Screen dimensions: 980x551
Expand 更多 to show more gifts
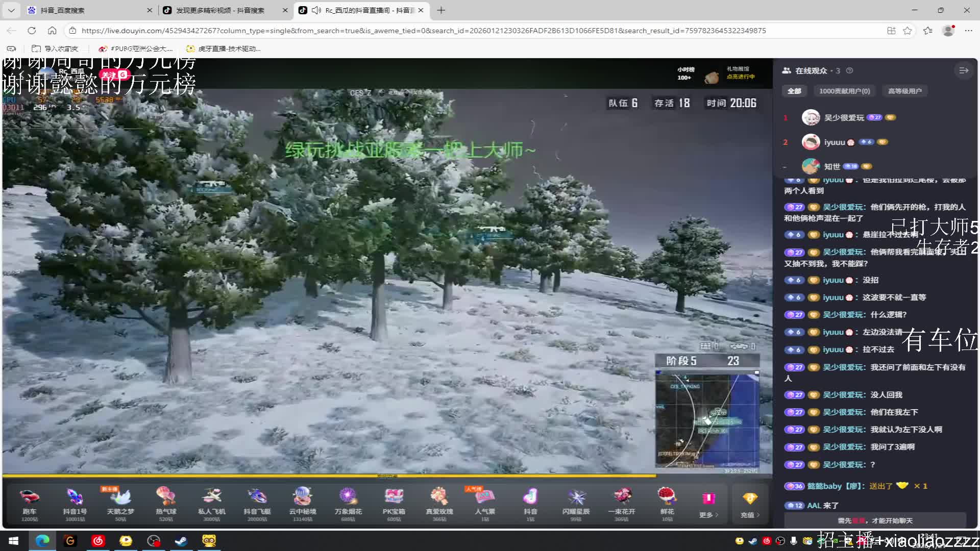pos(708,505)
